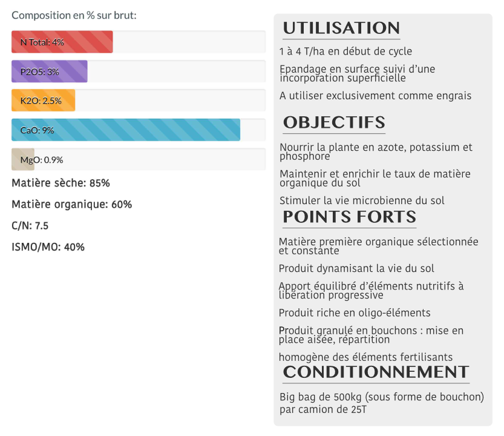This screenshot has width=504, height=436.
Task: Select the OBJECTIFS section heading
Action: [x=334, y=123]
